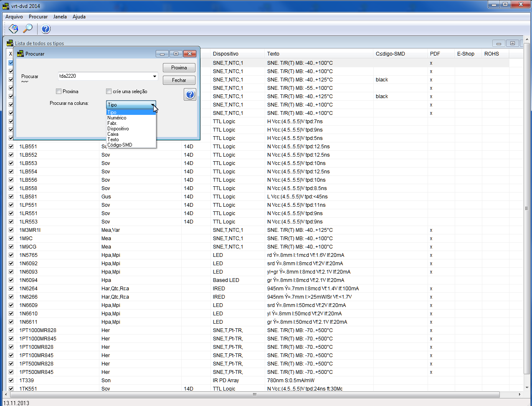Click the date 13.11.2013 in status bar
Screen dimensions: 532x406
[x=16, y=403]
